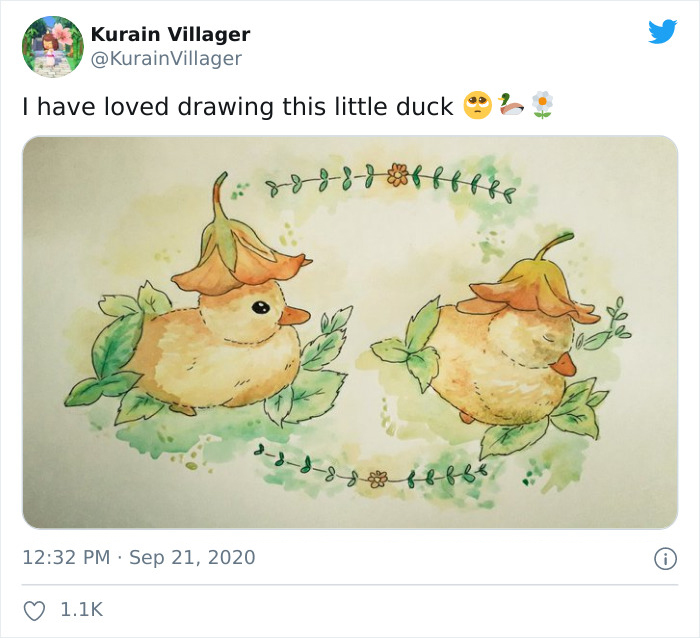Screen dimensions: 700x638
Task: Open the Kurain Villager display name link
Action: click(170, 34)
